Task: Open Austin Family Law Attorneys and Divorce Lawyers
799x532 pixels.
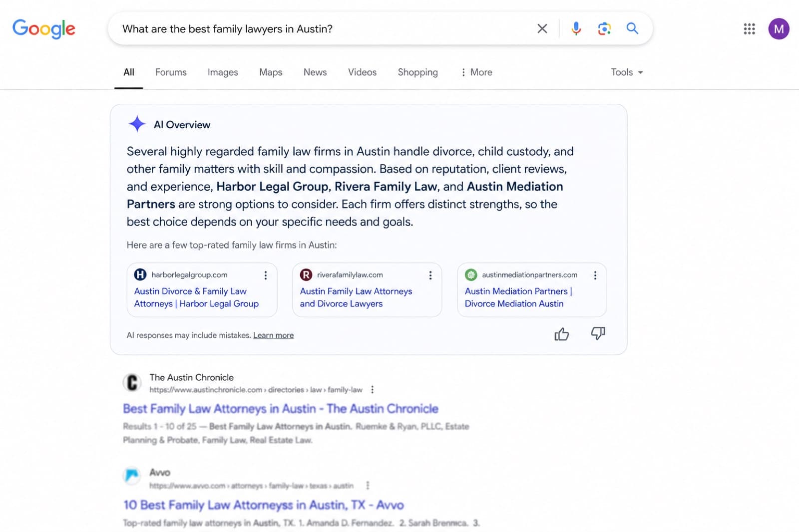Action: click(x=356, y=297)
